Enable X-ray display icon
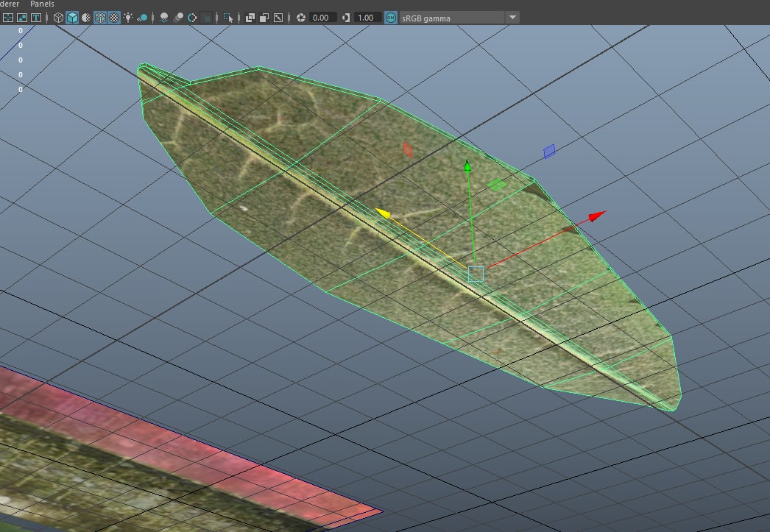The image size is (770, 532). pos(250,18)
